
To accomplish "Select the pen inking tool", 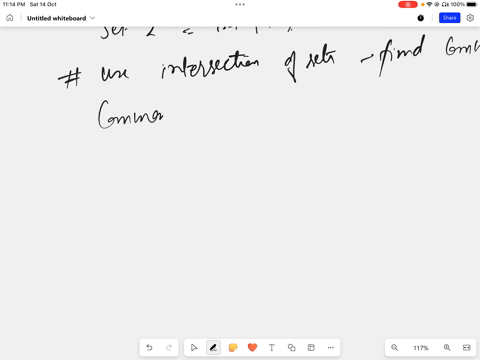I will (213, 348).
